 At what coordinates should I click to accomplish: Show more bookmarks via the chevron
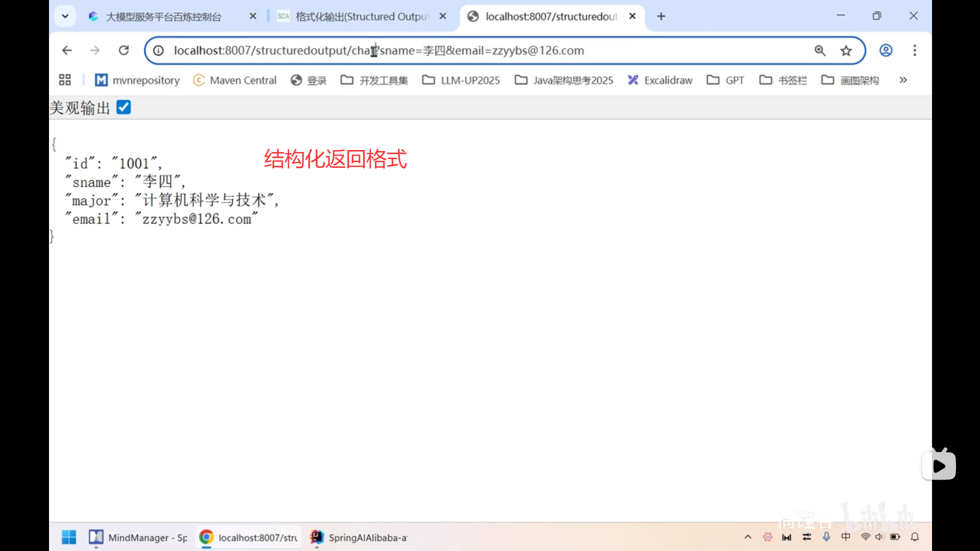tap(903, 80)
